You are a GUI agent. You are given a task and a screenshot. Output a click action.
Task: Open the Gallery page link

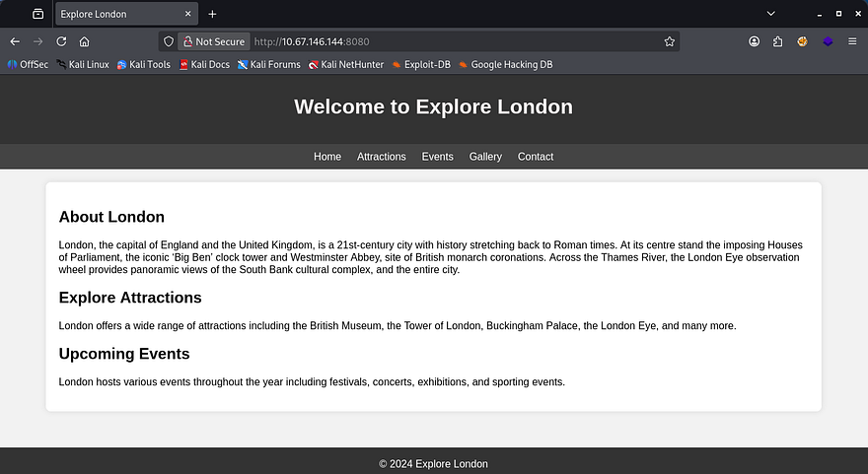click(x=485, y=157)
